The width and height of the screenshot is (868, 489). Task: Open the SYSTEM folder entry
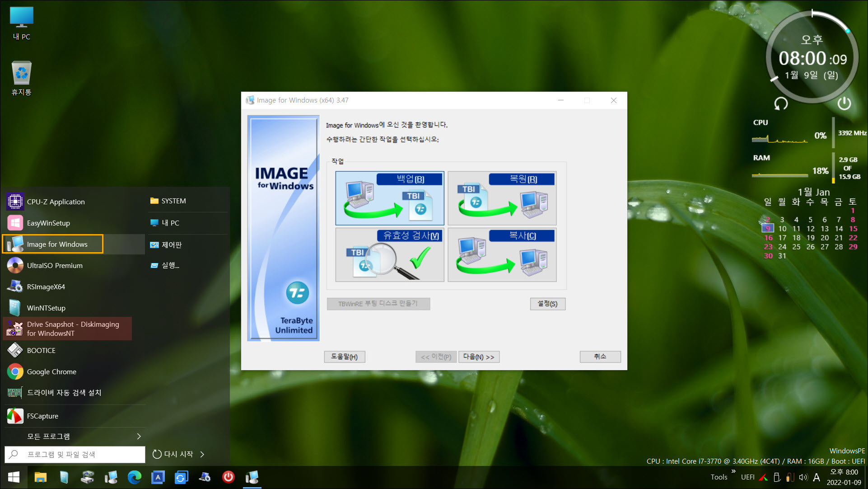(188, 201)
